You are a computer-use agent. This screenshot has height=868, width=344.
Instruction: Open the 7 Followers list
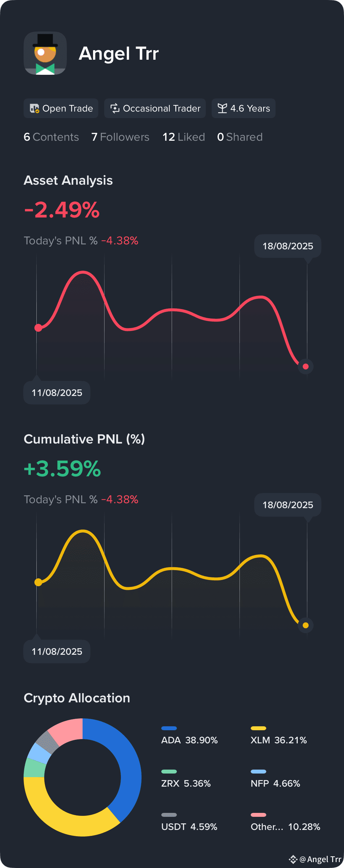120,137
